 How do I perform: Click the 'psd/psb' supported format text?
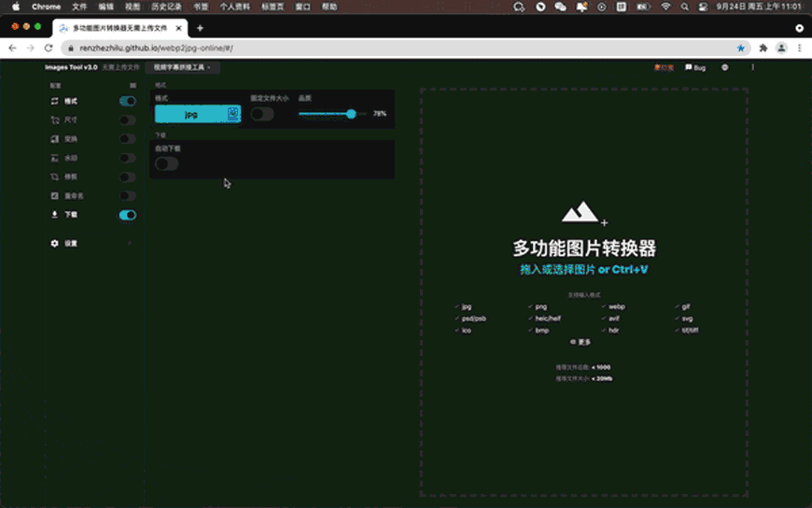[474, 318]
